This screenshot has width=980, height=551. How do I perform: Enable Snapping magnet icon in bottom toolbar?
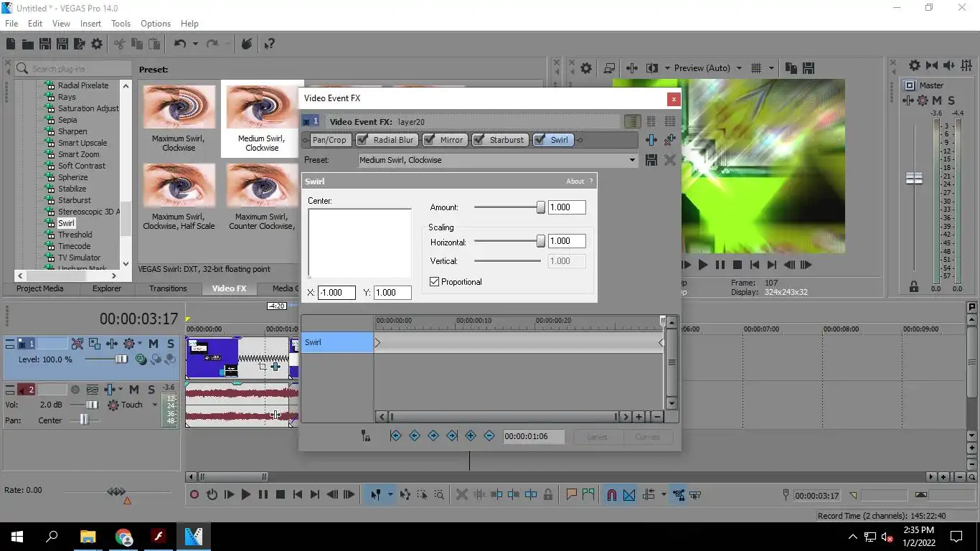tap(611, 494)
